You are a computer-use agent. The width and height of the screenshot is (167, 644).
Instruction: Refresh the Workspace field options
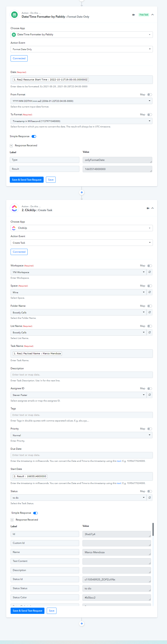150,272
